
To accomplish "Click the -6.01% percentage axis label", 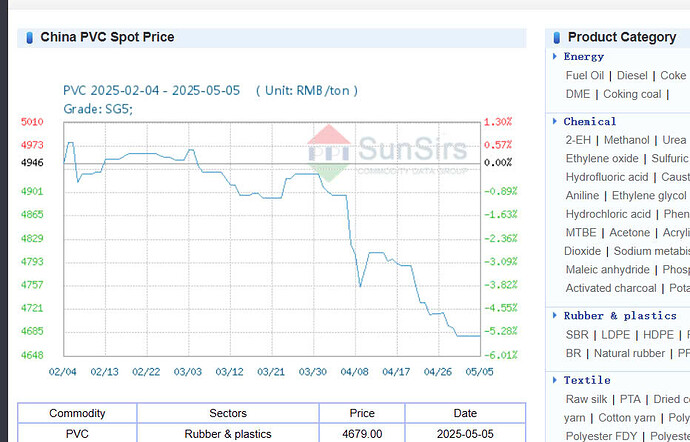I will pyautogui.click(x=501, y=354).
